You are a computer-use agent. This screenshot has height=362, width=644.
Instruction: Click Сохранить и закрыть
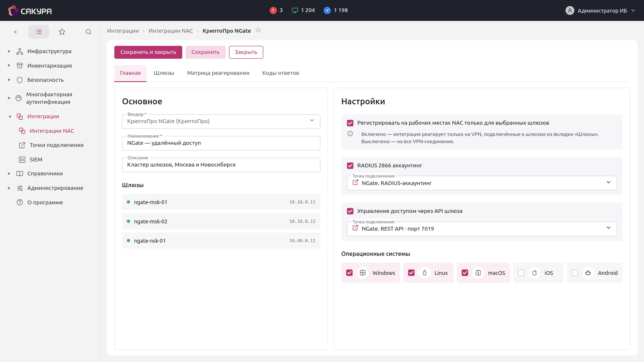[x=148, y=52]
